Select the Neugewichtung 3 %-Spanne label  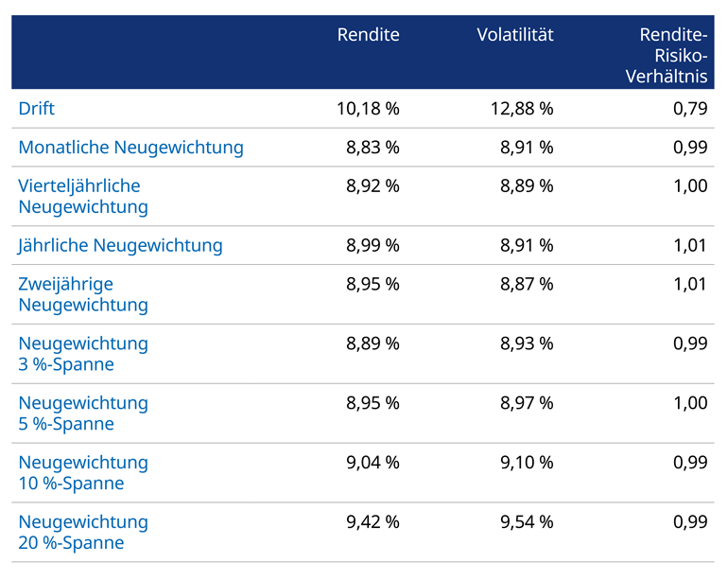(83, 354)
